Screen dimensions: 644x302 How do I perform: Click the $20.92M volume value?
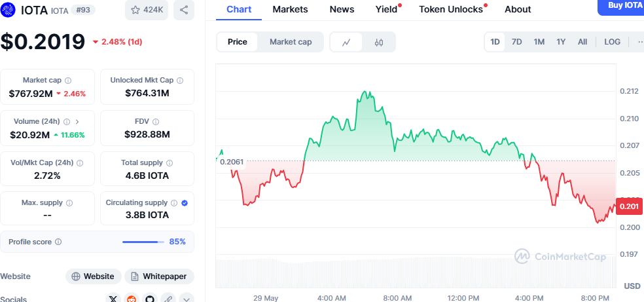29,134
